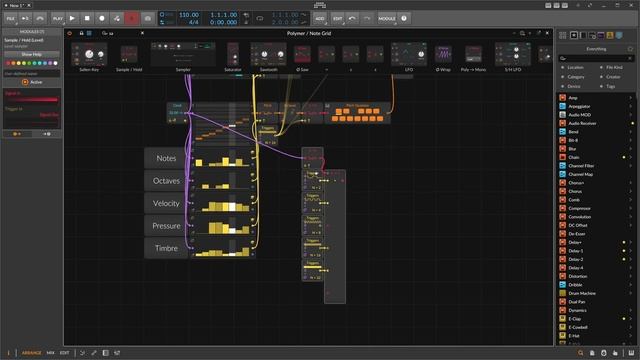Click the zoom magnifier icon in Grid header
Image resolution: width=640 pixels, height=360 pixels.
[522, 33]
